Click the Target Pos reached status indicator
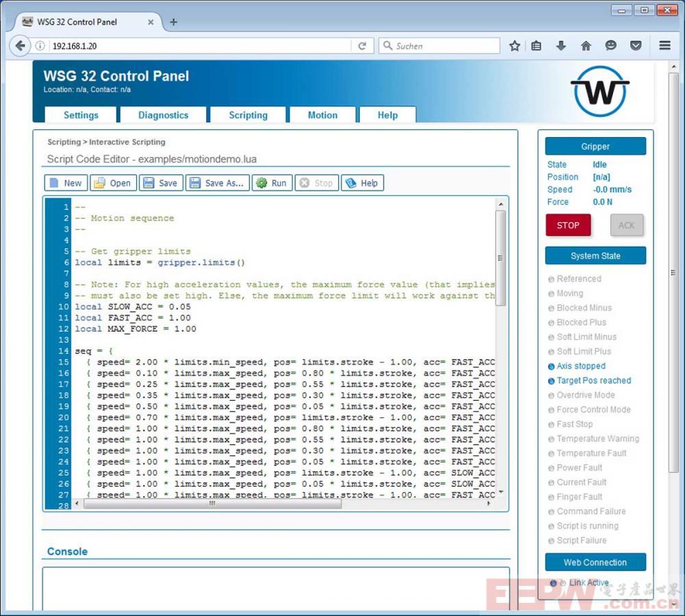The image size is (685, 616). point(590,380)
